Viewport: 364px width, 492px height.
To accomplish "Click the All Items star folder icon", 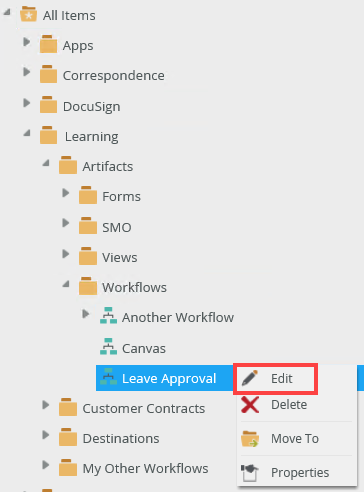I will click(28, 14).
